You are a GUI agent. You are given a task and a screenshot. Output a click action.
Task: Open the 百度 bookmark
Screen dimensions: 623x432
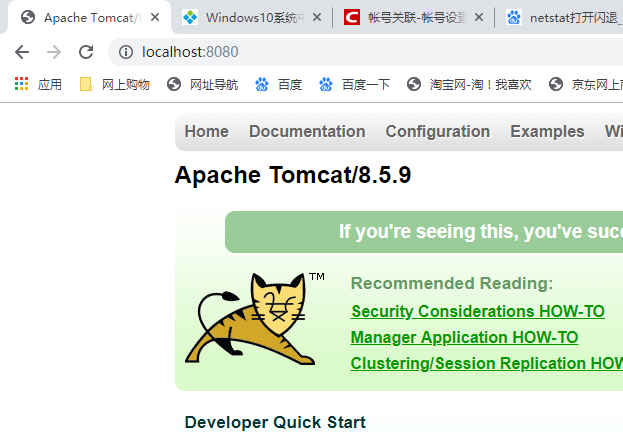(x=279, y=84)
